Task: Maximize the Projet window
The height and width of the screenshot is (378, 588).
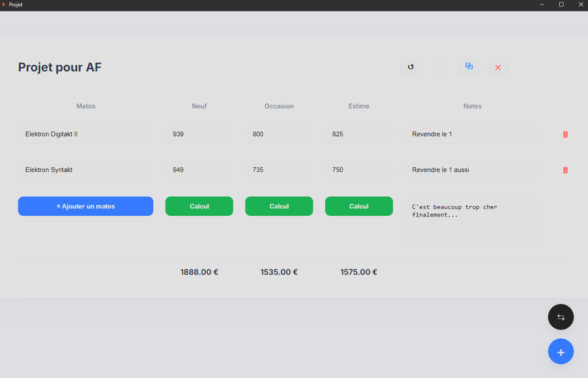Action: [x=561, y=5]
